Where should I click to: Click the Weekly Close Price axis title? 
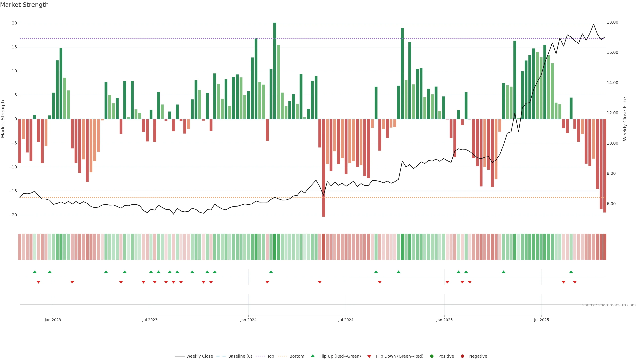click(625, 119)
